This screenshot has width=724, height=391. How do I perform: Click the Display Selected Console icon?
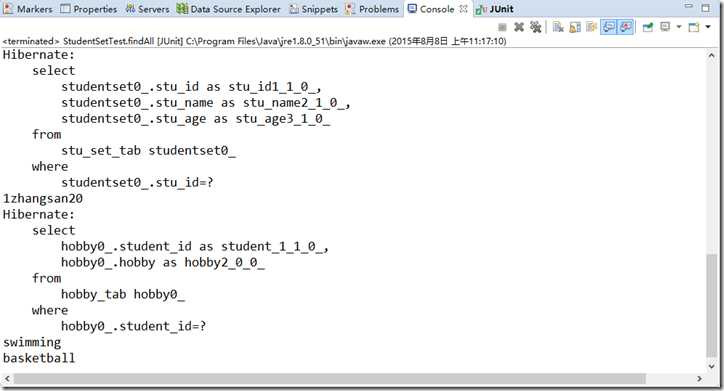coord(665,27)
